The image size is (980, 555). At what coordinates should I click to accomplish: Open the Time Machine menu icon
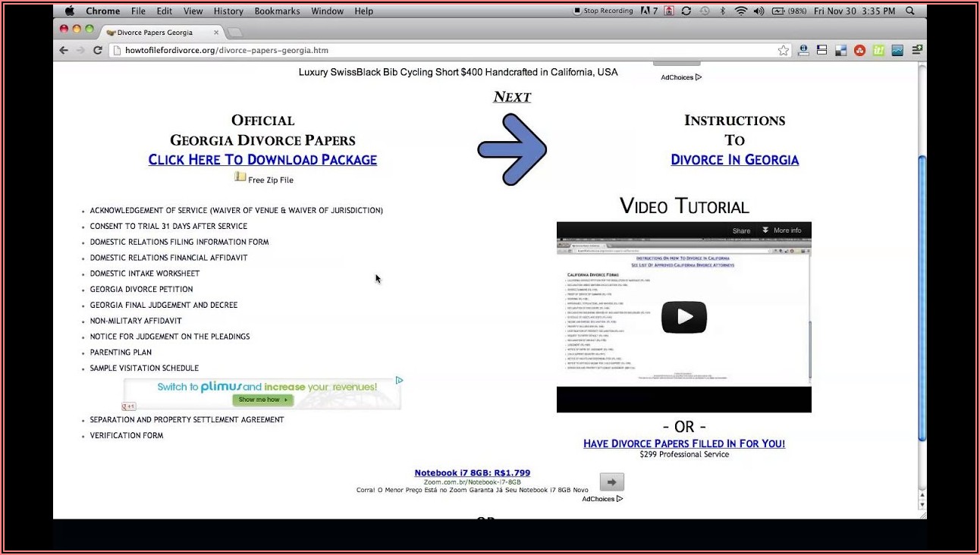coord(705,11)
